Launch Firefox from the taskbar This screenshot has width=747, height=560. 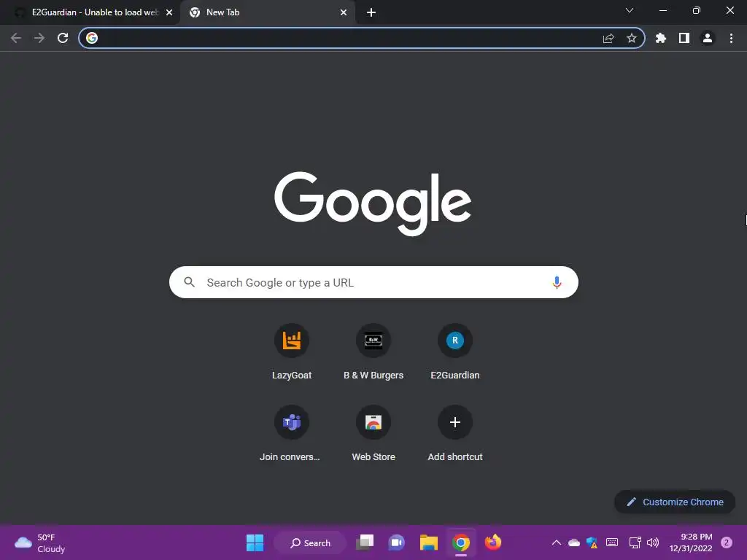tap(493, 542)
